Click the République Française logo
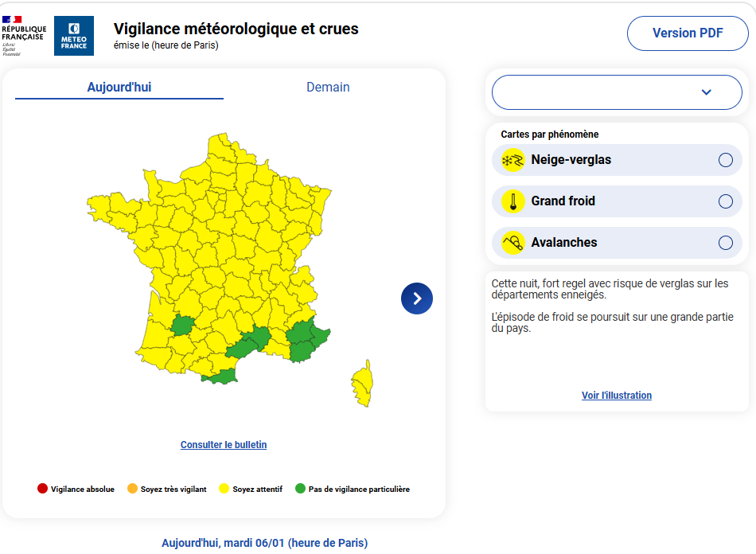Image resolution: width=756 pixels, height=554 pixels. click(x=23, y=36)
